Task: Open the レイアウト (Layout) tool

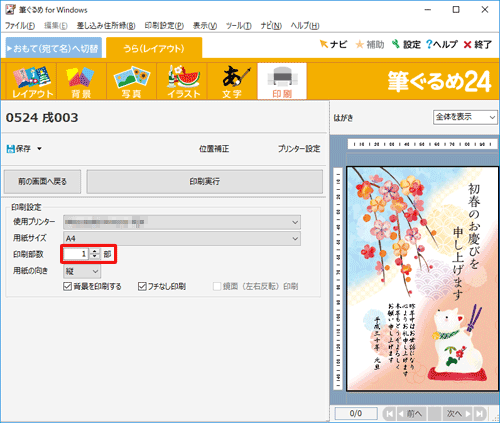Action: [x=32, y=81]
